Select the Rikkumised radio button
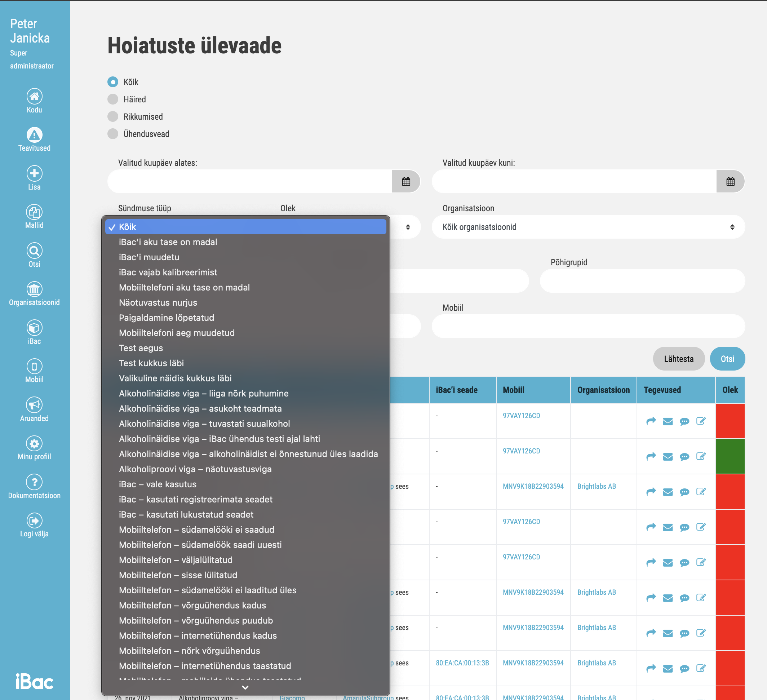Viewport: 767px width, 700px height. coord(112,116)
